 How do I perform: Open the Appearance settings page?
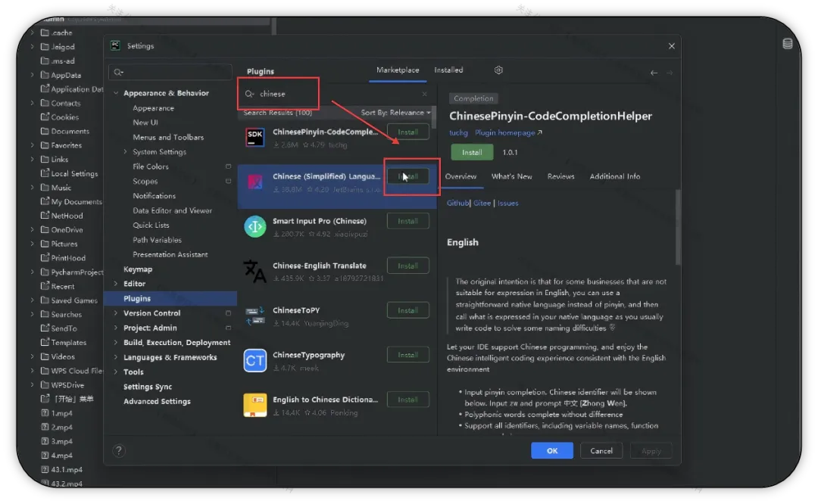tap(153, 108)
